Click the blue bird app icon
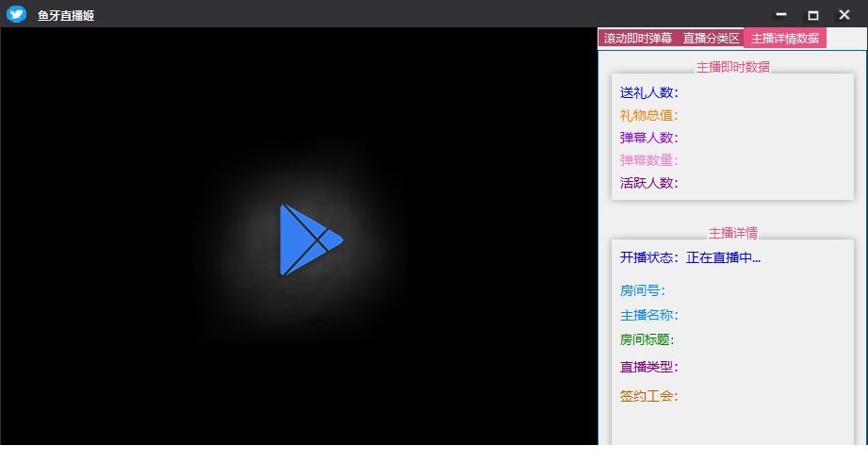This screenshot has height=462, width=868. [x=16, y=14]
